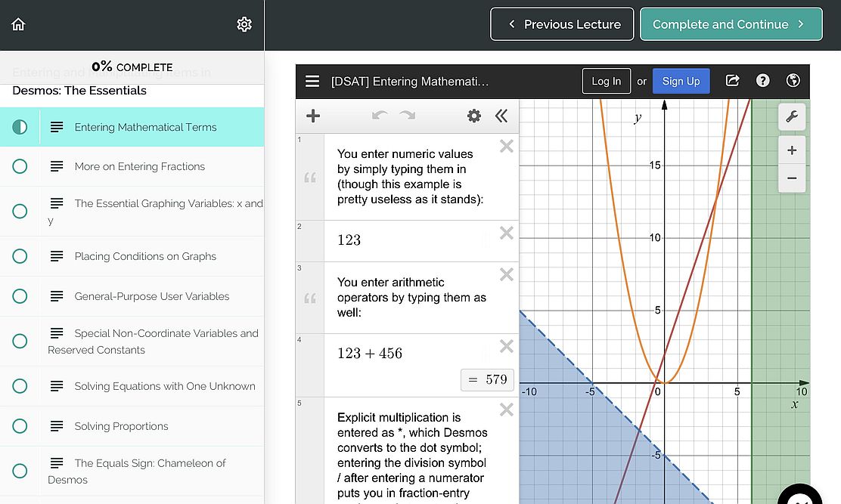Undo last expression edit
Viewport: 841px width, 504px height.
pos(380,116)
